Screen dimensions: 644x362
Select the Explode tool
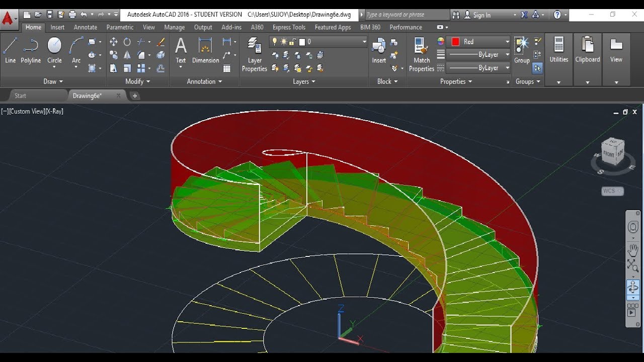[x=160, y=55]
